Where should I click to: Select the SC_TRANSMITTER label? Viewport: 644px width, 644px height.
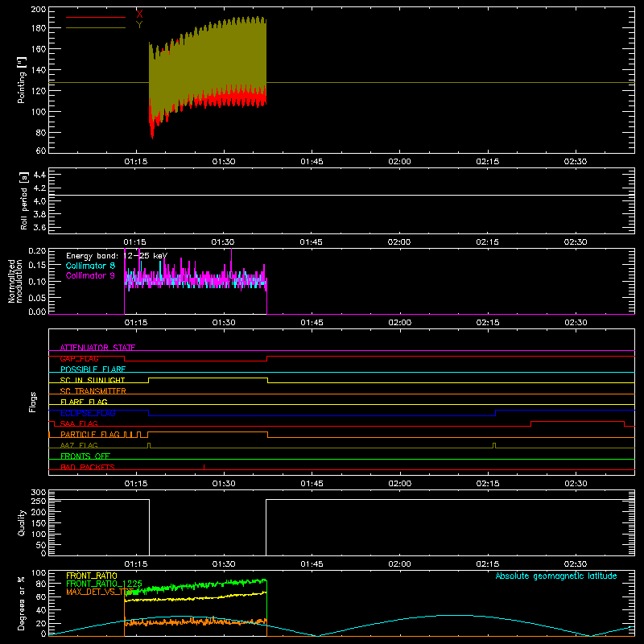pos(93,391)
